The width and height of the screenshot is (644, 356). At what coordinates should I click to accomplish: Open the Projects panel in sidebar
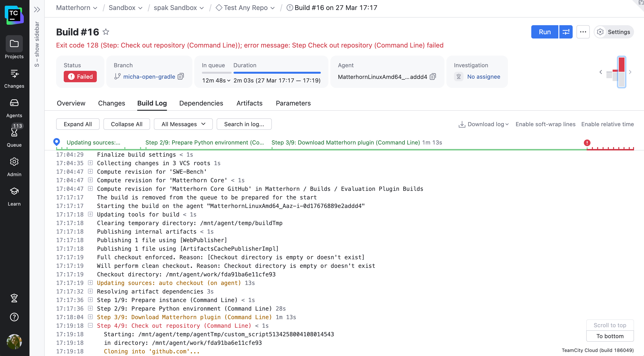(x=14, y=48)
